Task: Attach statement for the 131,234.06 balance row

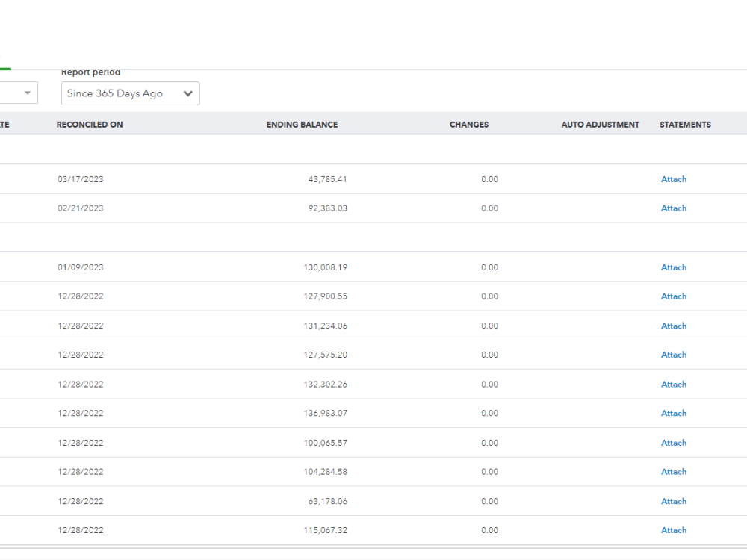Action: pyautogui.click(x=674, y=326)
